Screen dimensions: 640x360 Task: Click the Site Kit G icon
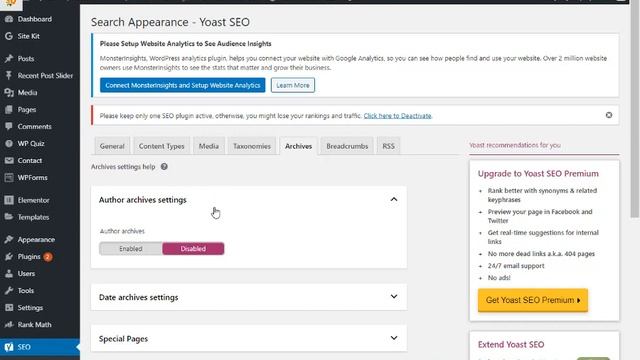pyautogui.click(x=9, y=36)
